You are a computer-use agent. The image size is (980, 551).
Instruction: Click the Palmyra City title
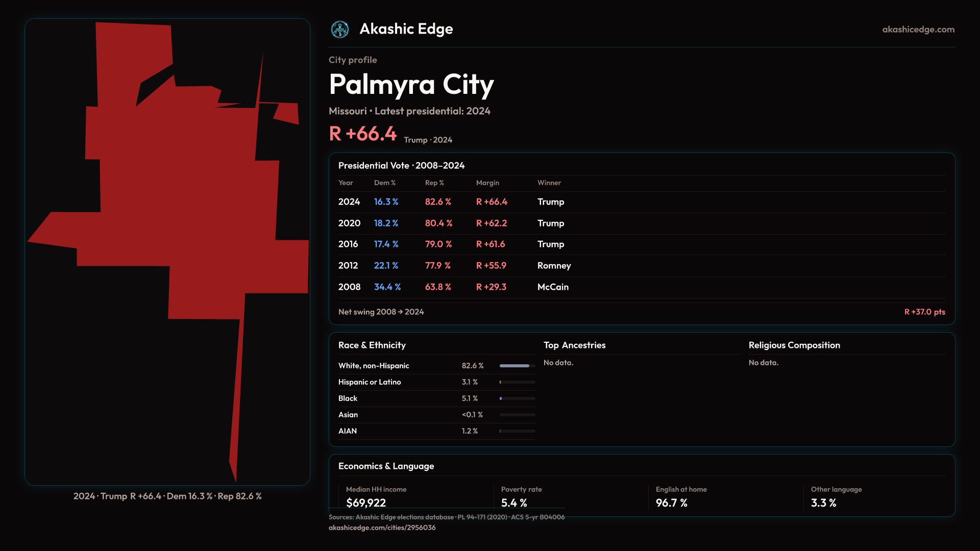(411, 84)
